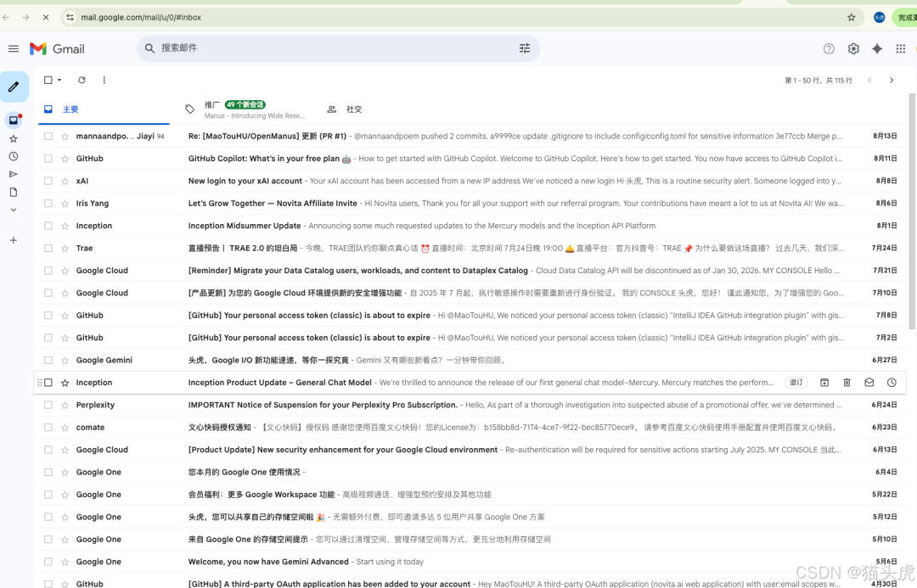Star the xAI email
917x588 pixels.
65,182
